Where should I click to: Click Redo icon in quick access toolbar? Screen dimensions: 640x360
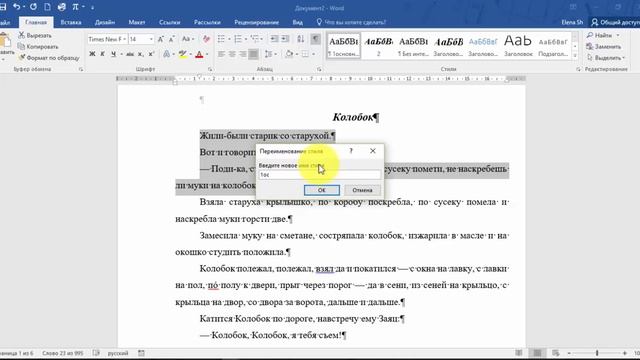pyautogui.click(x=33, y=7)
